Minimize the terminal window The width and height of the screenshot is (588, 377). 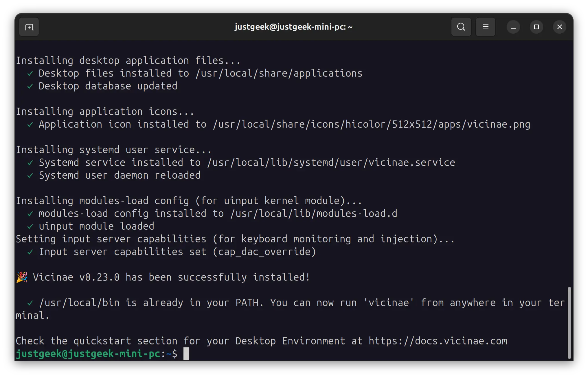pos(513,27)
